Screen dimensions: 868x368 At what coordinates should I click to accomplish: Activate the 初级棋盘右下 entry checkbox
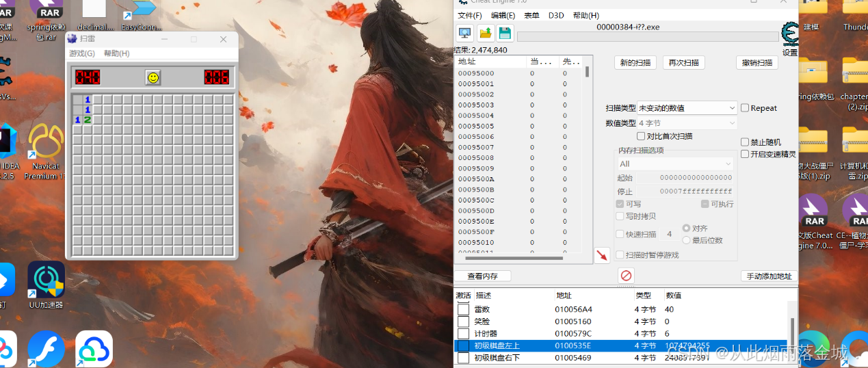(464, 358)
